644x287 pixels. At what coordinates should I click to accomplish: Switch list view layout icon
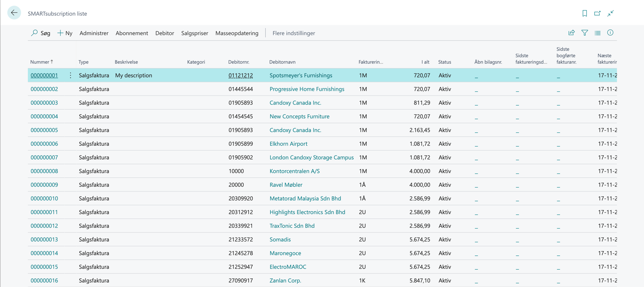597,33
